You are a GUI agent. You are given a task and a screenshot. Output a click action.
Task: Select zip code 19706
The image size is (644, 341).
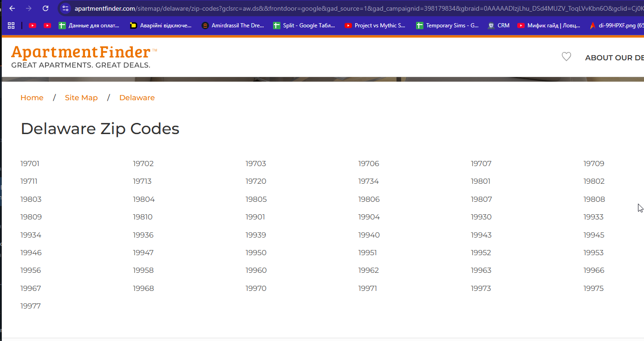pos(369,163)
